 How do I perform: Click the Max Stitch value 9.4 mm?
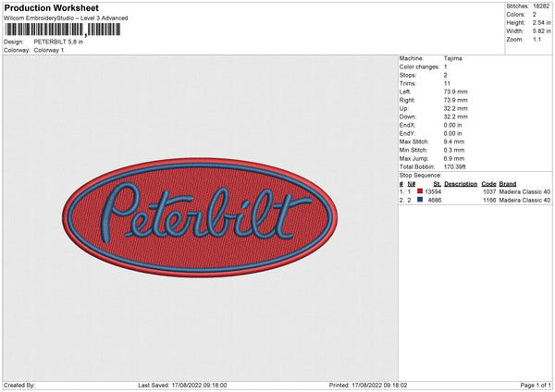point(454,141)
